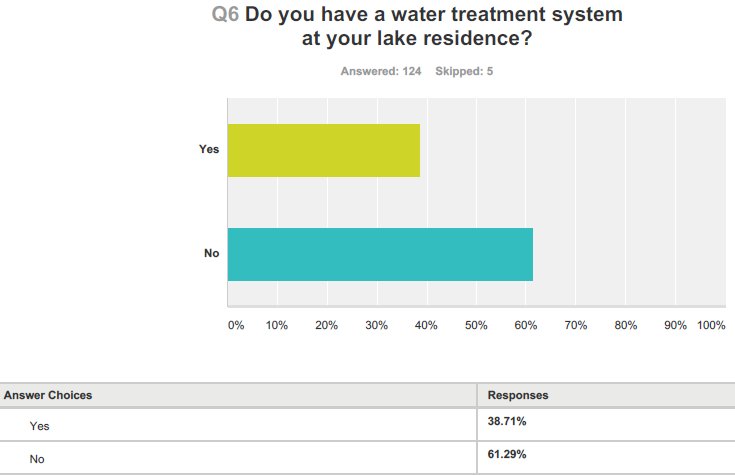Click the Yes axis label on chart
Image resolution: width=735 pixels, height=475 pixels.
tap(209, 150)
